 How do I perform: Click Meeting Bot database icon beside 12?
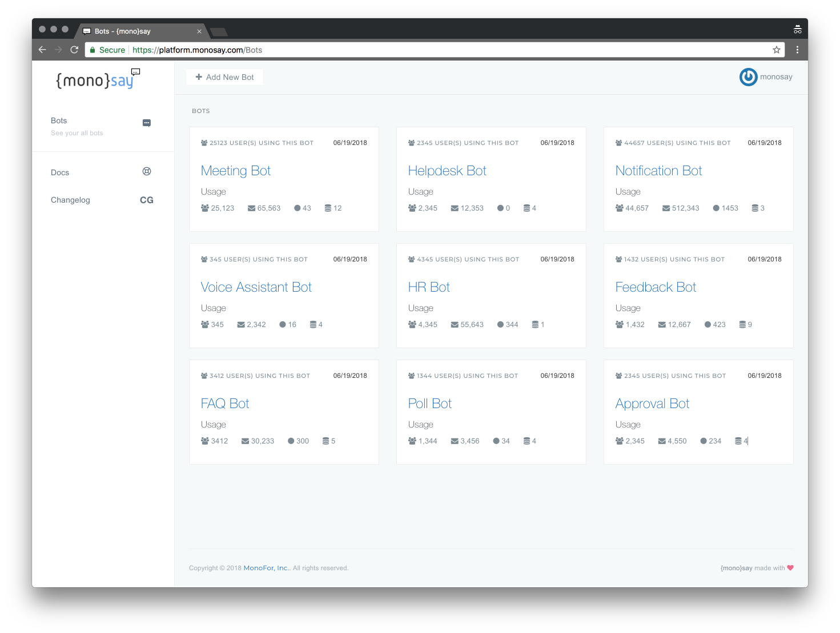coord(328,208)
